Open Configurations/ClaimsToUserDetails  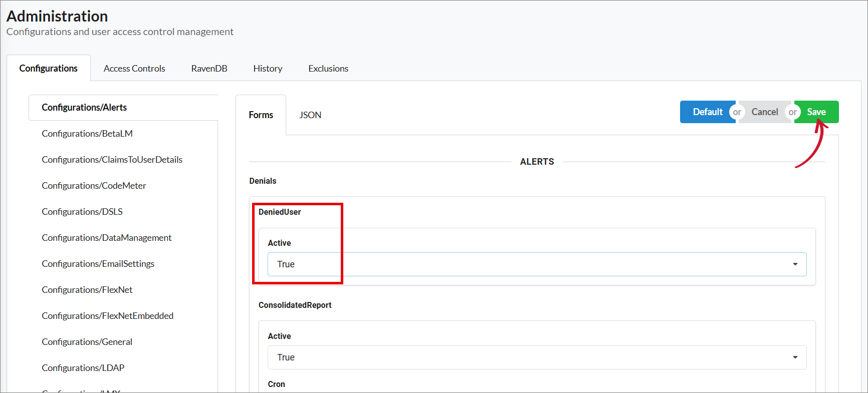[x=112, y=160]
